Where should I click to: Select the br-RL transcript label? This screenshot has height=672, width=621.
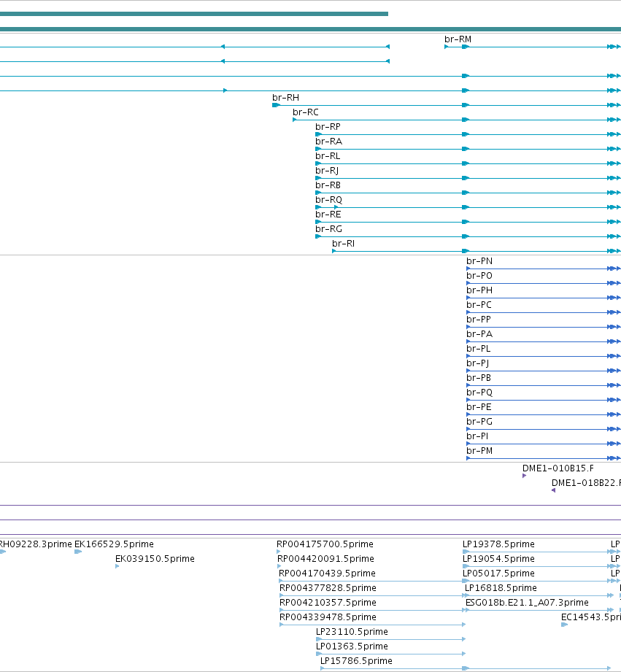click(x=328, y=156)
